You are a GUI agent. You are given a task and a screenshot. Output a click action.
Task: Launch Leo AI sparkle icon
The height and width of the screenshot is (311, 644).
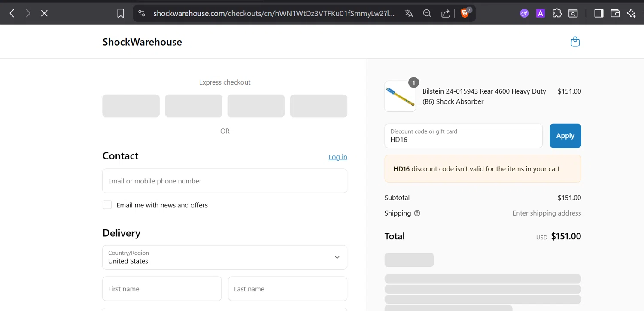[x=631, y=13]
